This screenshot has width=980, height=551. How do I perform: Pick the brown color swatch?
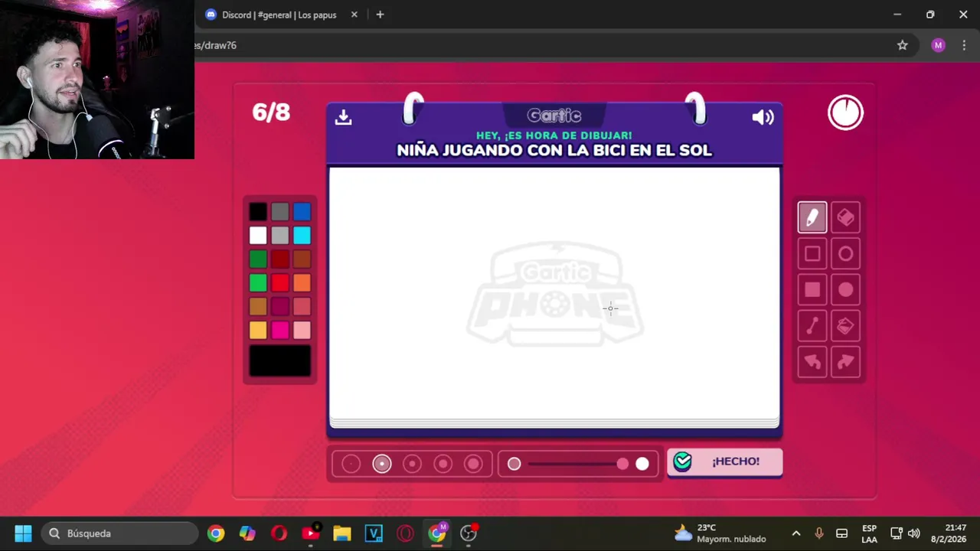302,259
